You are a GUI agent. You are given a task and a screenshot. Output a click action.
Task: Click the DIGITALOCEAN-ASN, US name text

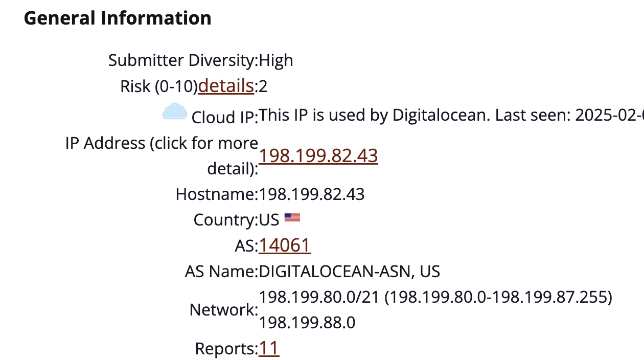point(350,271)
